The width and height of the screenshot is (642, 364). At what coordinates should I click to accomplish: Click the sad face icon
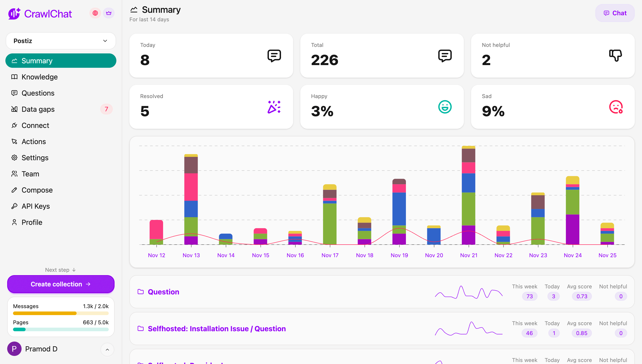click(615, 107)
